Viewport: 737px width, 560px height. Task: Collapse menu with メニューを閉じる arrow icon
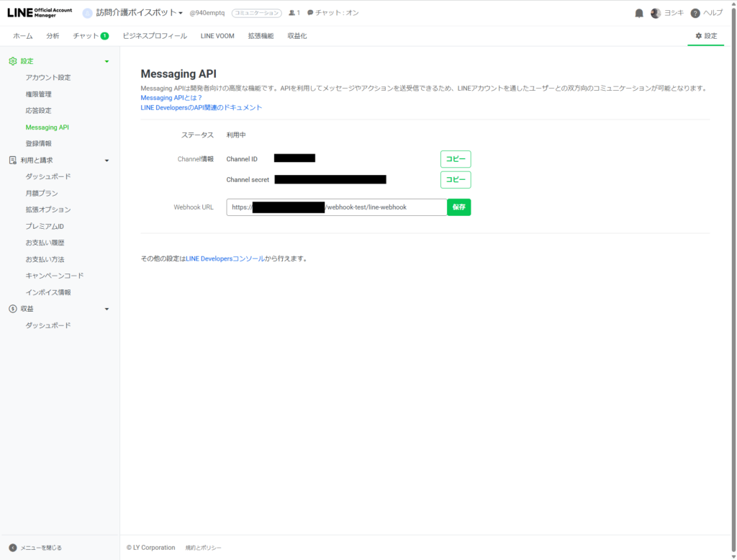point(13,548)
